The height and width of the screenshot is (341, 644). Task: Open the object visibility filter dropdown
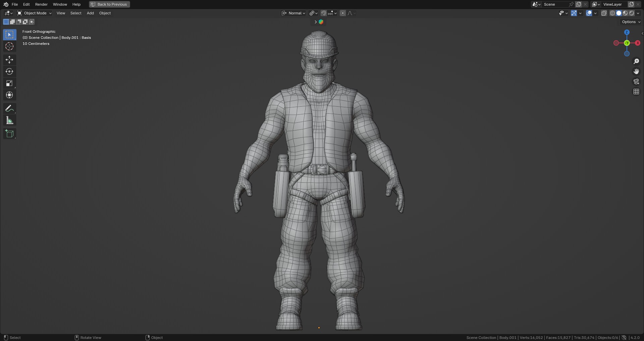[x=563, y=13]
